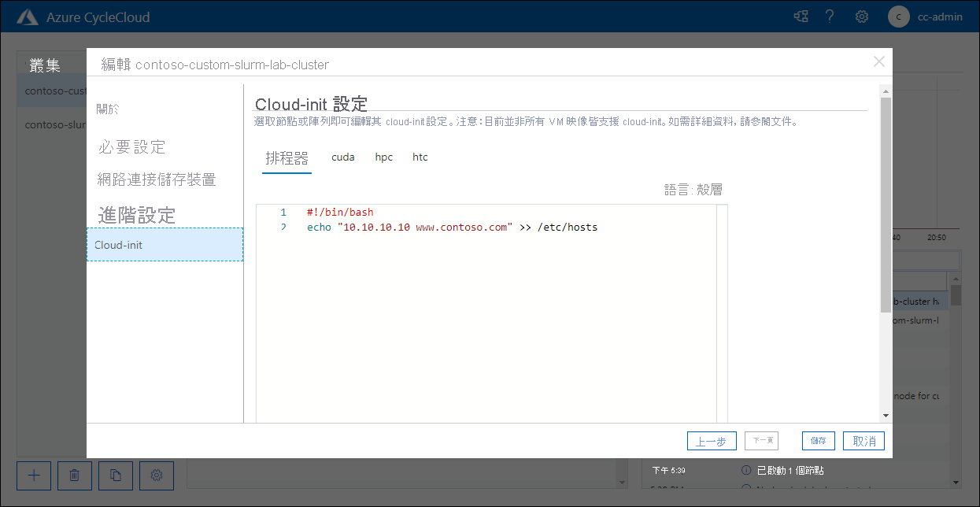Open cluster actions via the bottom gear icon
This screenshot has width=980, height=507.
[156, 476]
